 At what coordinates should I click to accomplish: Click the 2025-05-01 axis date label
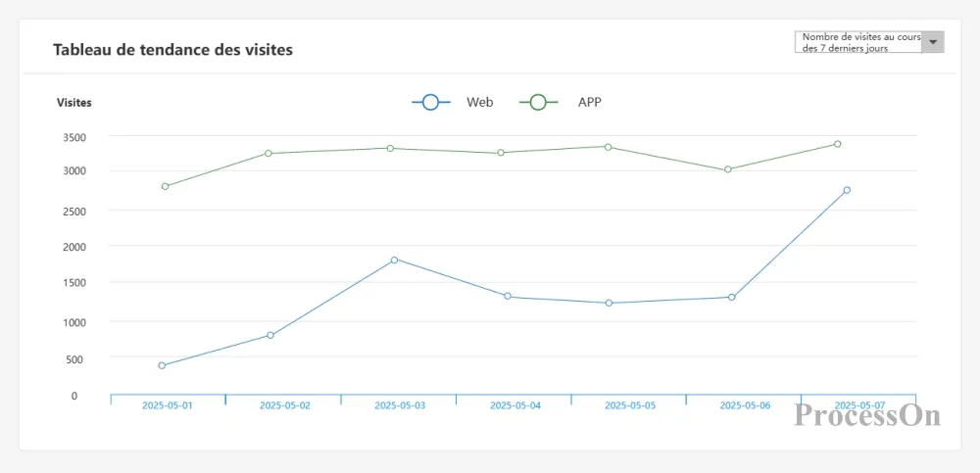168,405
